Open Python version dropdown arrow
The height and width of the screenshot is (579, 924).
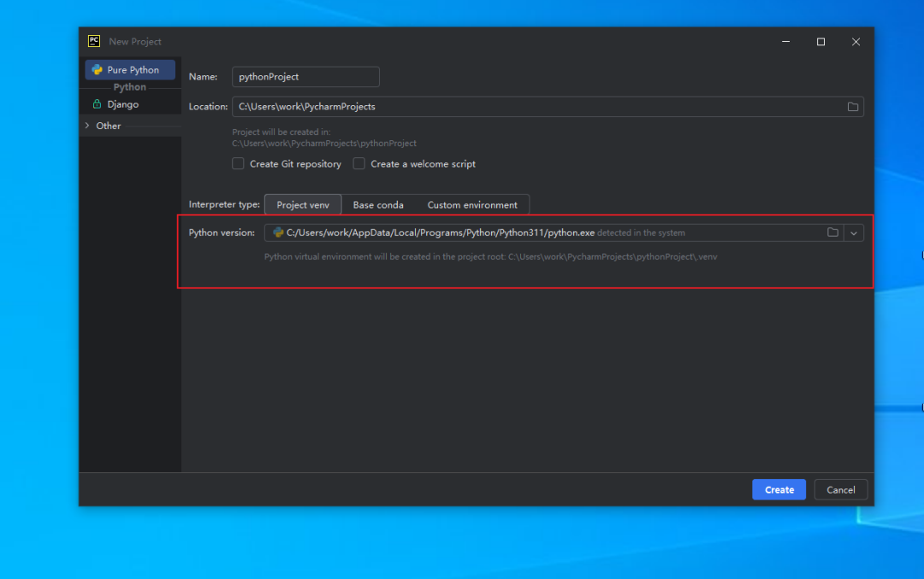point(853,233)
